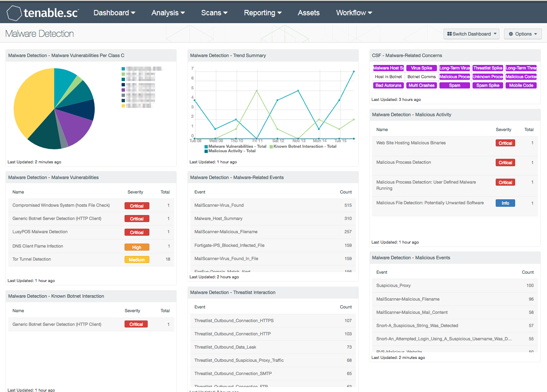Select the Suspicious_Proxy event row
This screenshot has width=547, height=392.
455,285
